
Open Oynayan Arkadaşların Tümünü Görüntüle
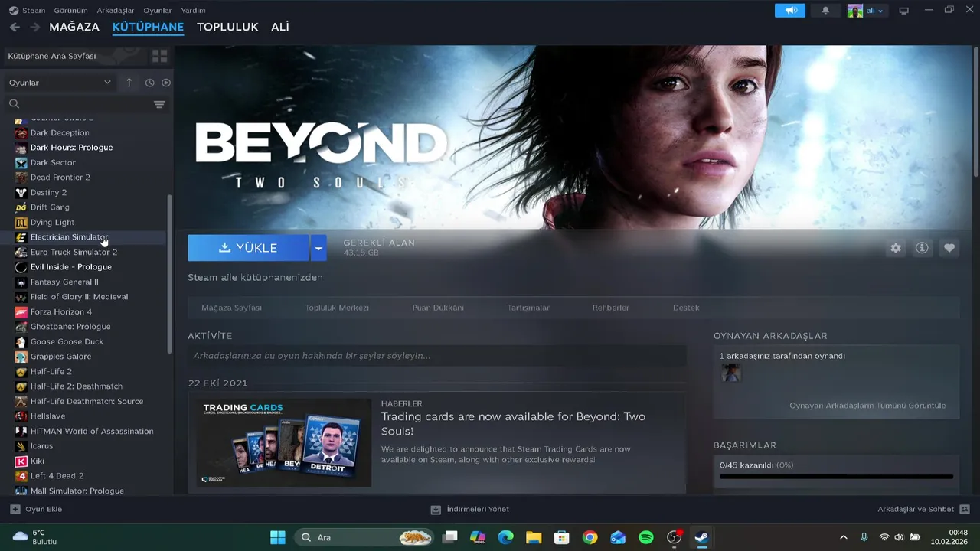(x=867, y=406)
